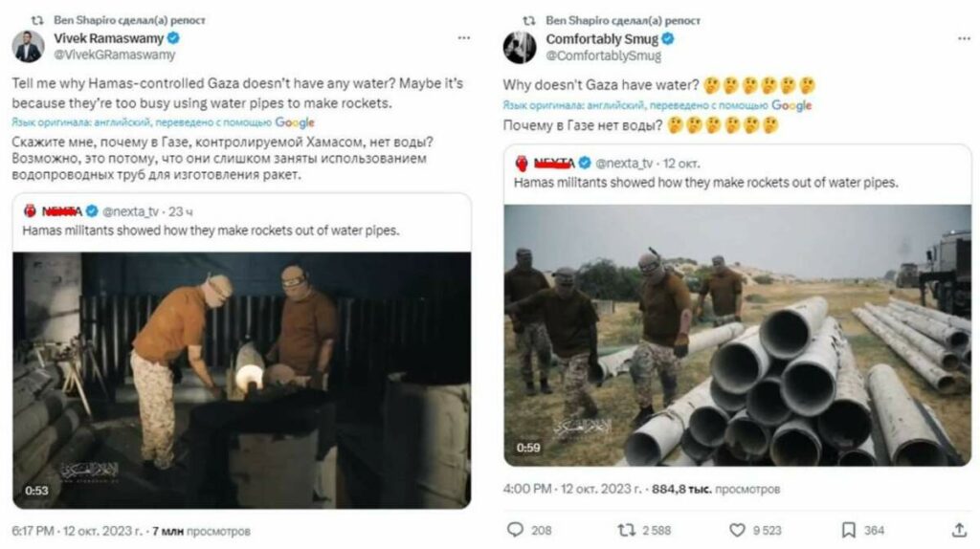980x549 pixels.
Task: Open the @ComfortablySmug handle link
Action: (603, 55)
